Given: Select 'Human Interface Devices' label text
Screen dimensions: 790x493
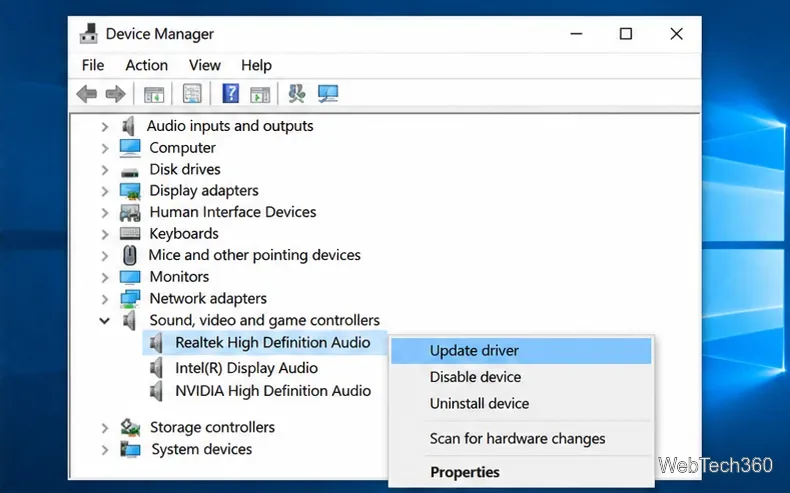Looking at the screenshot, I should point(233,212).
